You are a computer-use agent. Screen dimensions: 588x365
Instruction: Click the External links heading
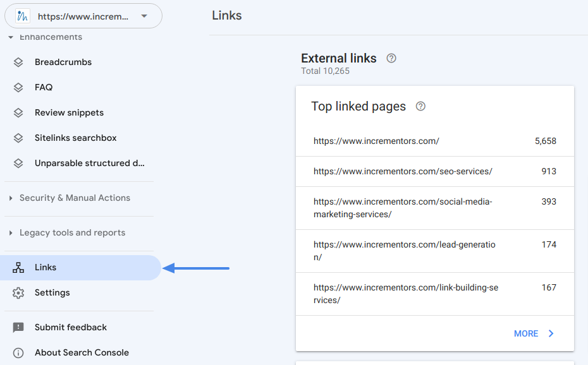(x=339, y=58)
